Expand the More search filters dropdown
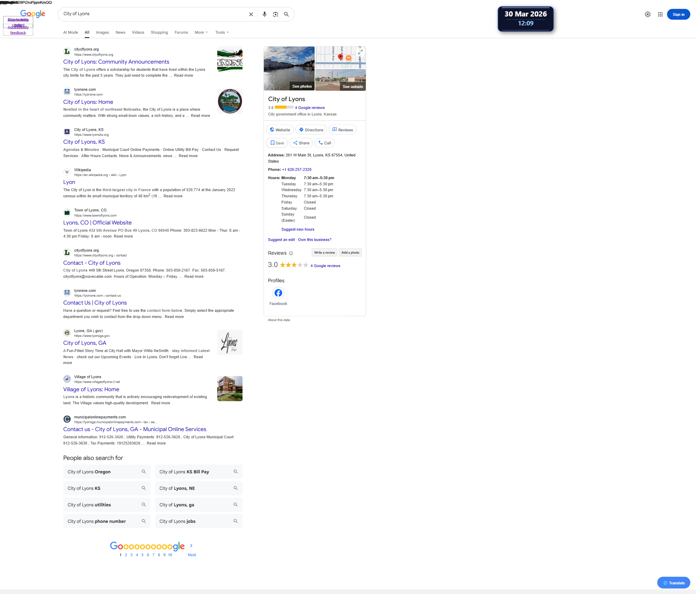Viewport: 700px width, 594px height. (x=201, y=32)
